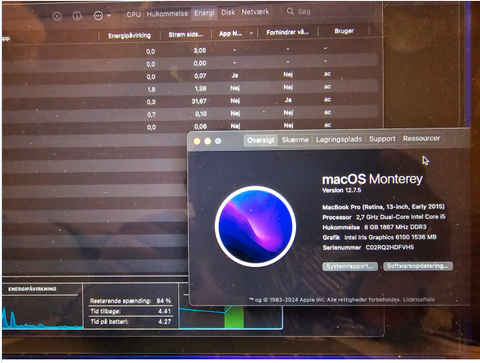Click the ellipsis actions icon

pyautogui.click(x=98, y=15)
